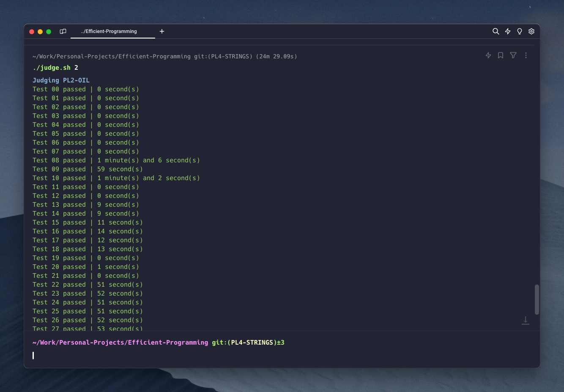Screen dimensions: 564x392
Task: Click the './judge.sh 2' command text
Action: pos(55,68)
